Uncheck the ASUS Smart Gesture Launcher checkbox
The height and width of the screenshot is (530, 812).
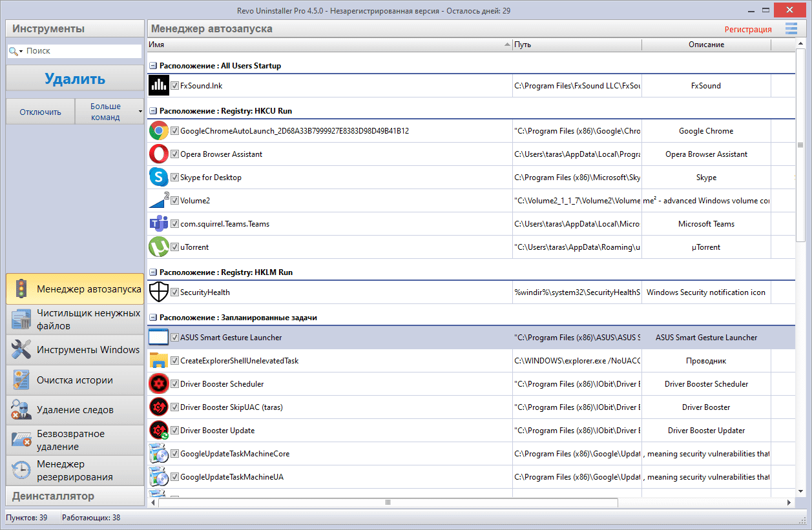(x=174, y=338)
